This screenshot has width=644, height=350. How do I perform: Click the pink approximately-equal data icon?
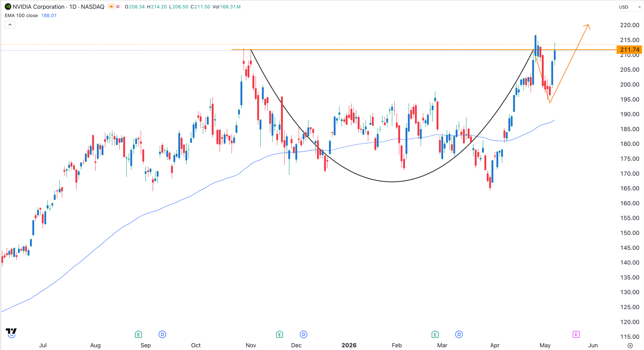point(118,7)
